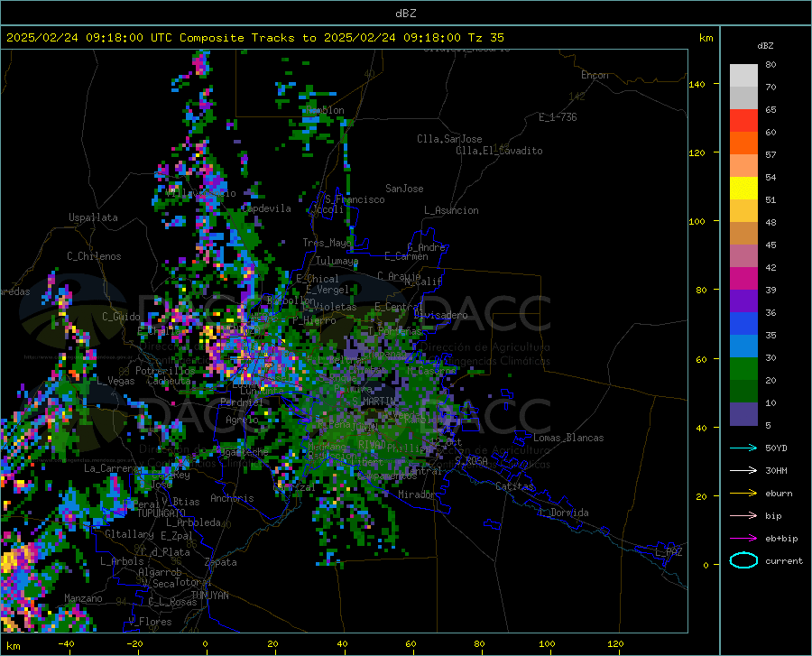Click the 'V_Flores' map label
The image size is (812, 656).
(150, 622)
